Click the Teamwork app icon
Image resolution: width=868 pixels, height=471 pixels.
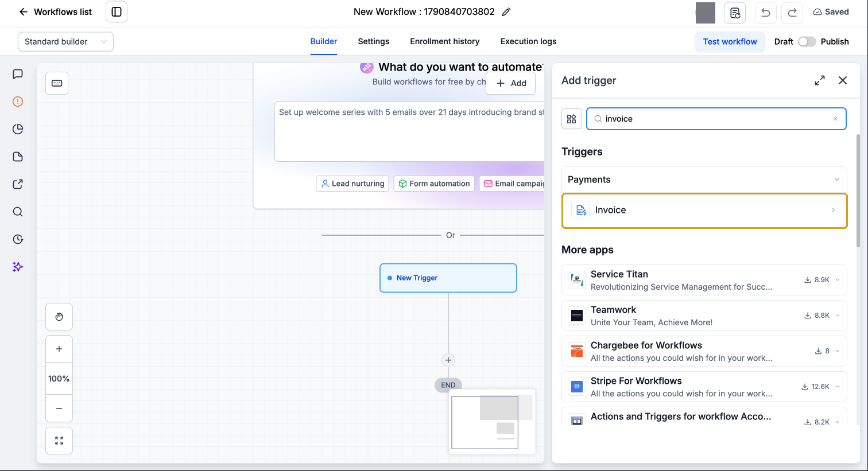577,316
